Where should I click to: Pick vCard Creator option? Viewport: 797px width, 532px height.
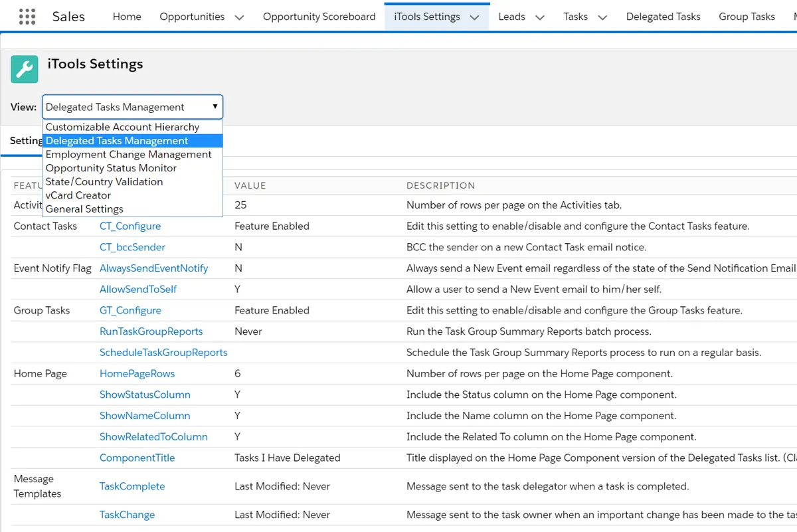133,195
